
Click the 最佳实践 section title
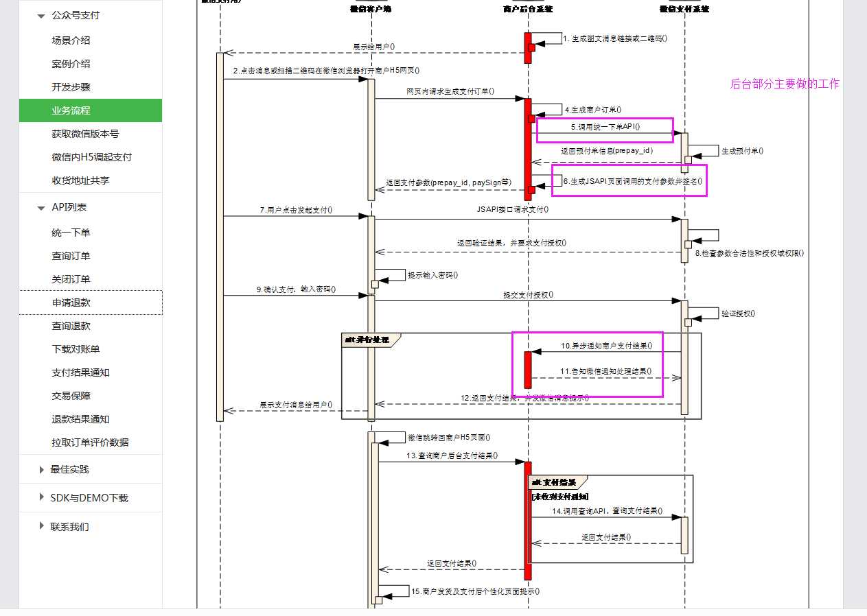(69, 469)
